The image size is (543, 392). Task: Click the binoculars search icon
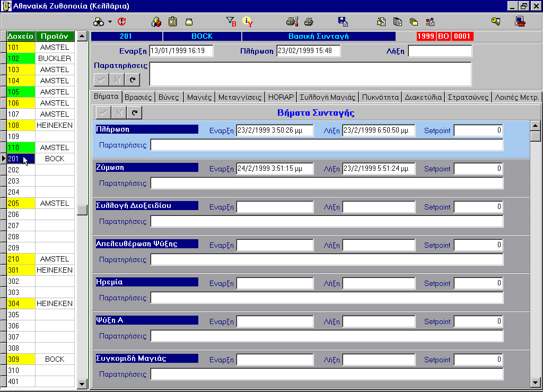click(99, 22)
